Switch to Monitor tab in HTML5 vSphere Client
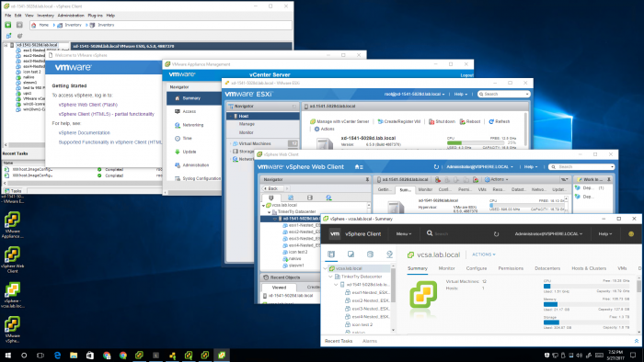This screenshot has width=644, height=362. (446, 268)
